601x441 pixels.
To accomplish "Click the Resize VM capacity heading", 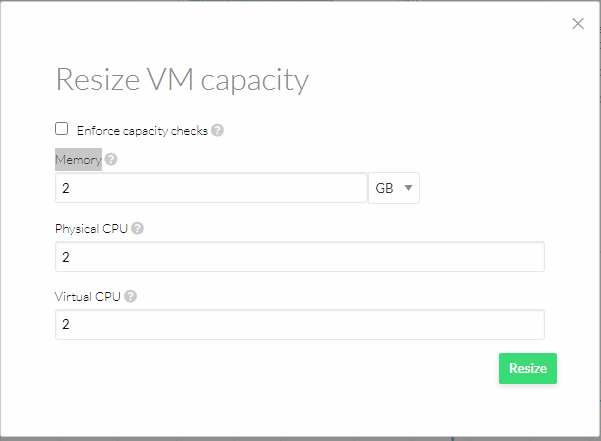I will [x=182, y=80].
